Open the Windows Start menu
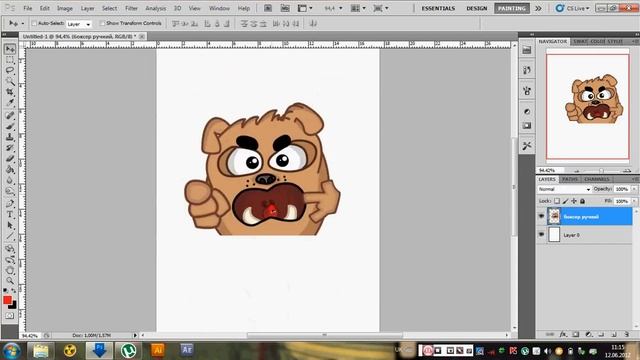 click(x=11, y=351)
